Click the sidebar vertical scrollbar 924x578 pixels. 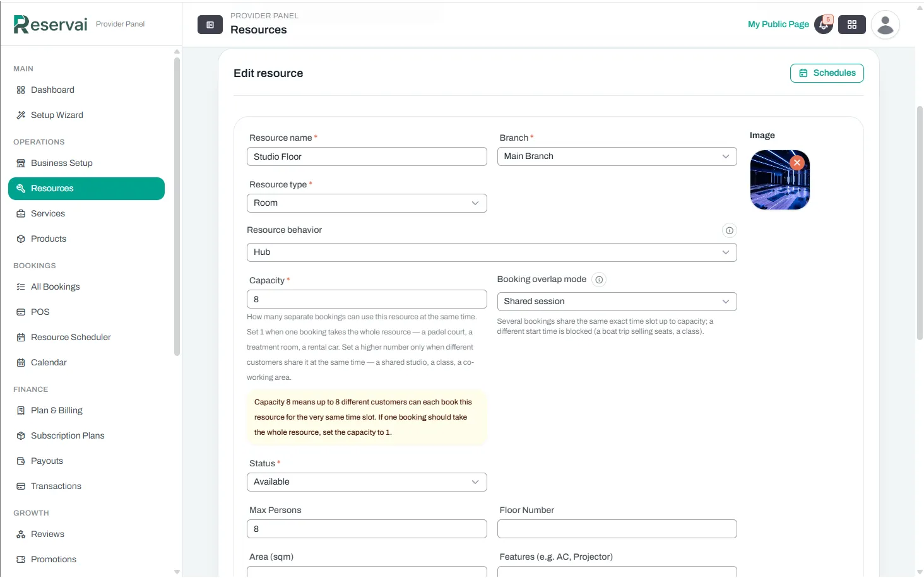click(x=177, y=206)
